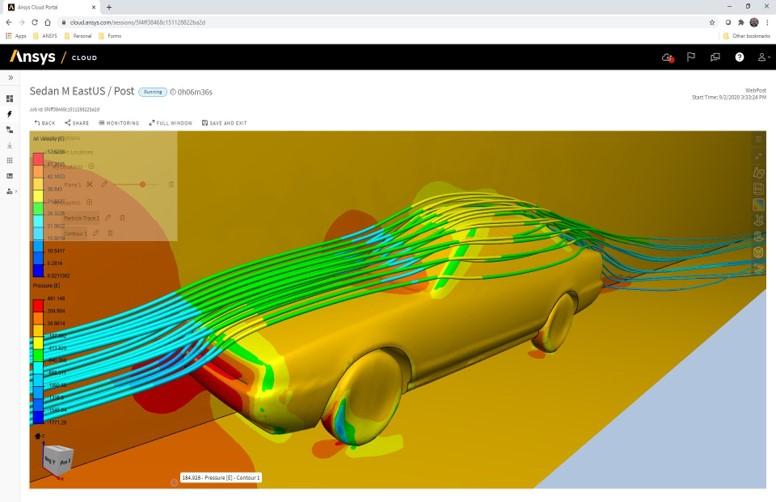This screenshot has width=776, height=502.
Task: Click the orientation cube in viewport
Action: click(56, 459)
